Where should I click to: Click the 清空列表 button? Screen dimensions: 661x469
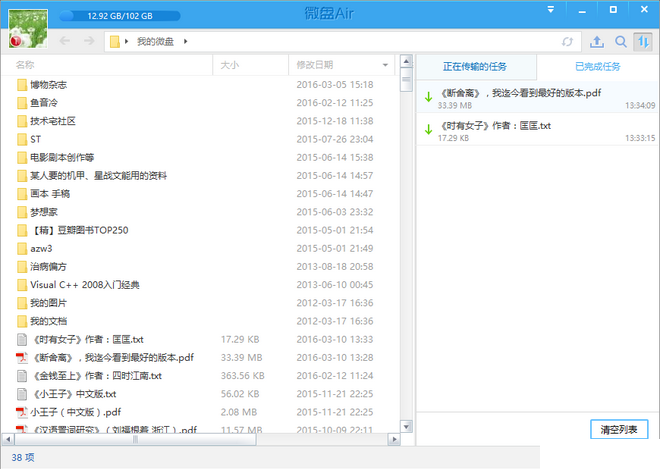(x=619, y=429)
